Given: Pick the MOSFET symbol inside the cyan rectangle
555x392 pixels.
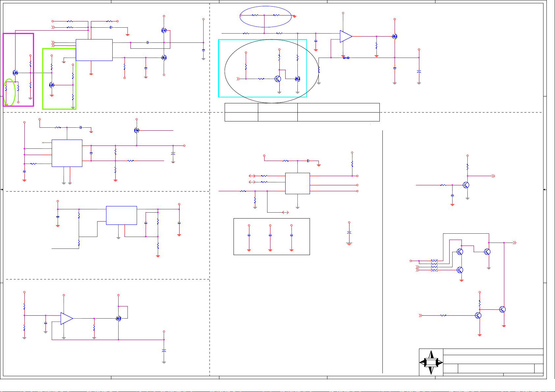Looking at the screenshot, I should (x=297, y=79).
